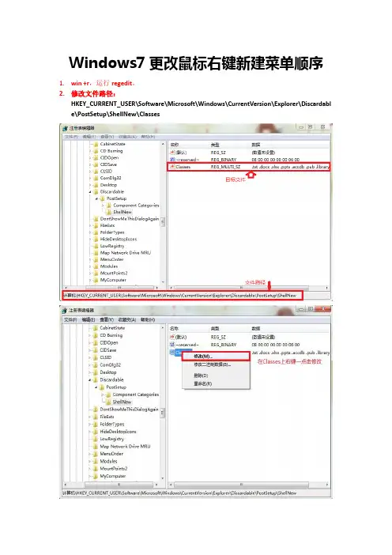Expand CD Burning node in upper window

pyautogui.click(x=90, y=151)
